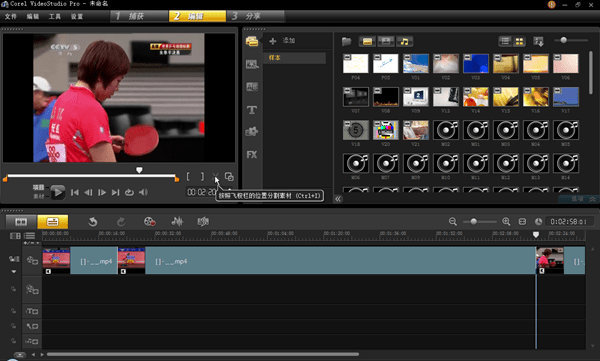Collapse library panel with double chevron
The height and width of the screenshot is (361, 600).
(x=338, y=199)
